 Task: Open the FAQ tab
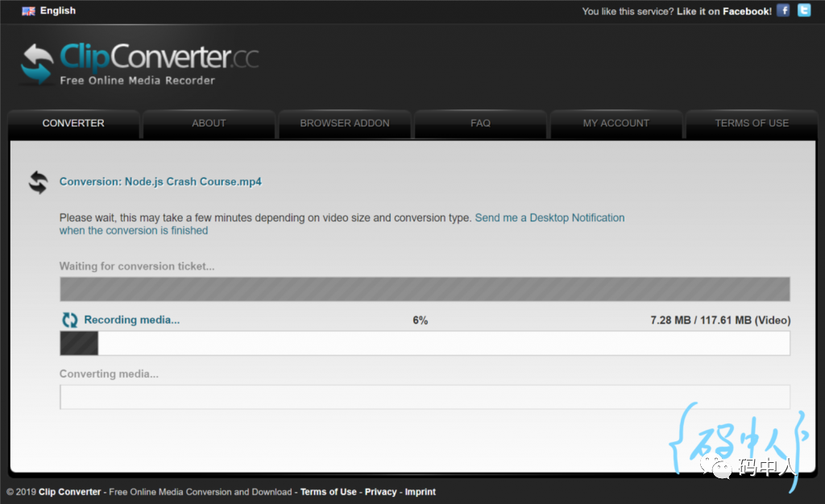[480, 123]
